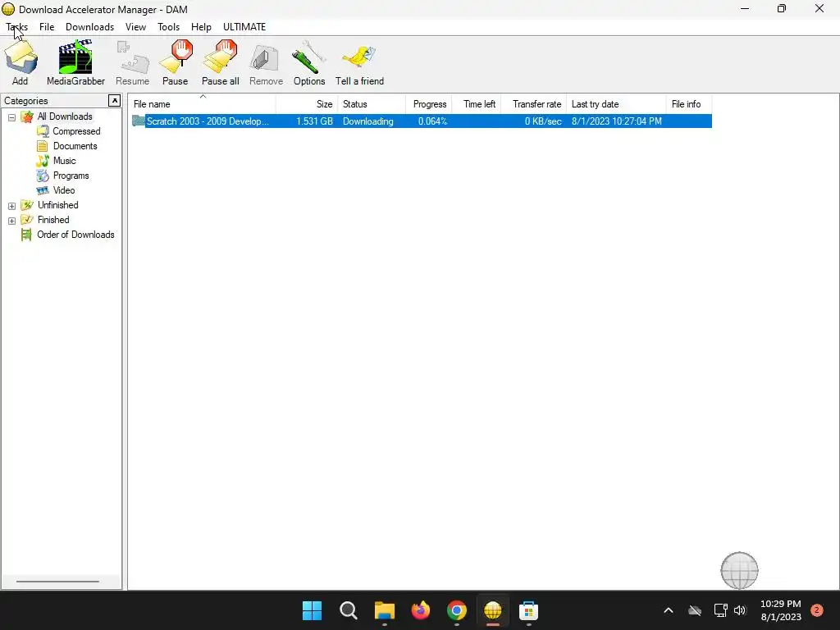
Task: Click the 0.064% progress value
Action: pos(432,121)
